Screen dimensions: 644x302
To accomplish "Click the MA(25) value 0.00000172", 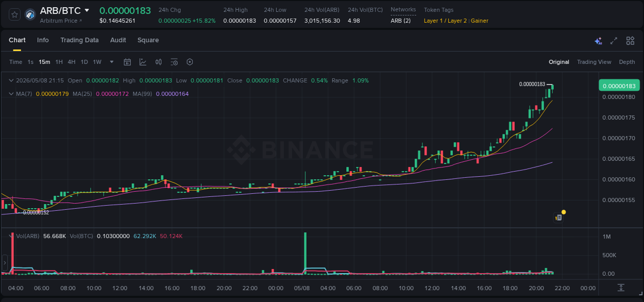I will [x=112, y=94].
